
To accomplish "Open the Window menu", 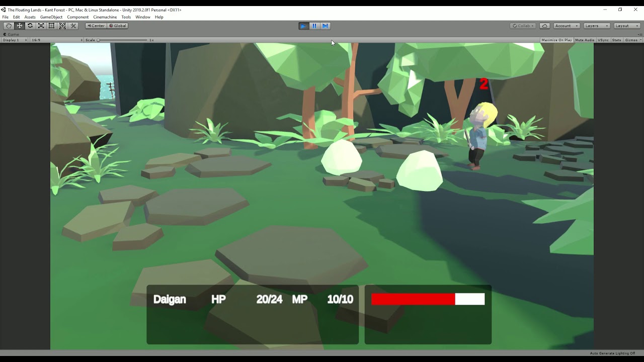I will [x=143, y=17].
